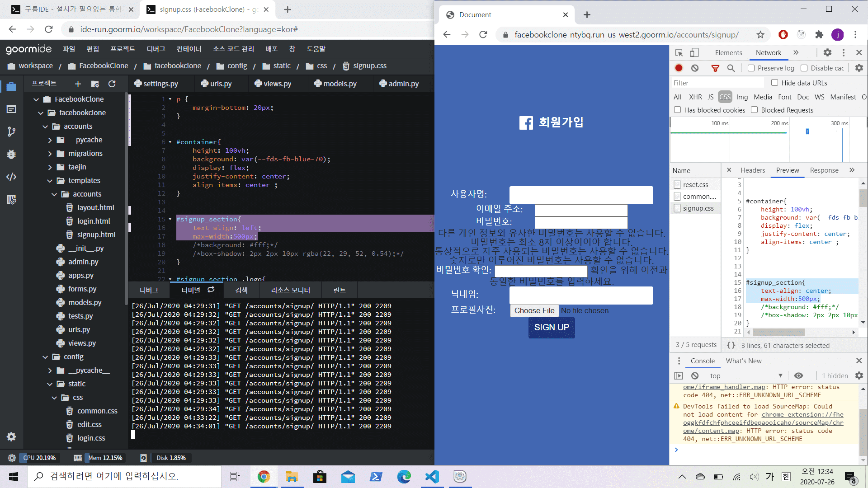Click the SIGN UP button
868x488 pixels.
click(x=552, y=327)
